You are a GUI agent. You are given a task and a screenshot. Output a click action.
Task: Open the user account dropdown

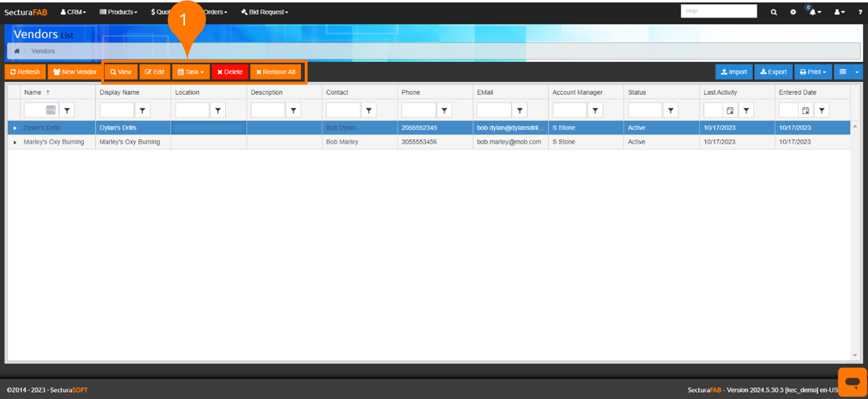point(839,12)
